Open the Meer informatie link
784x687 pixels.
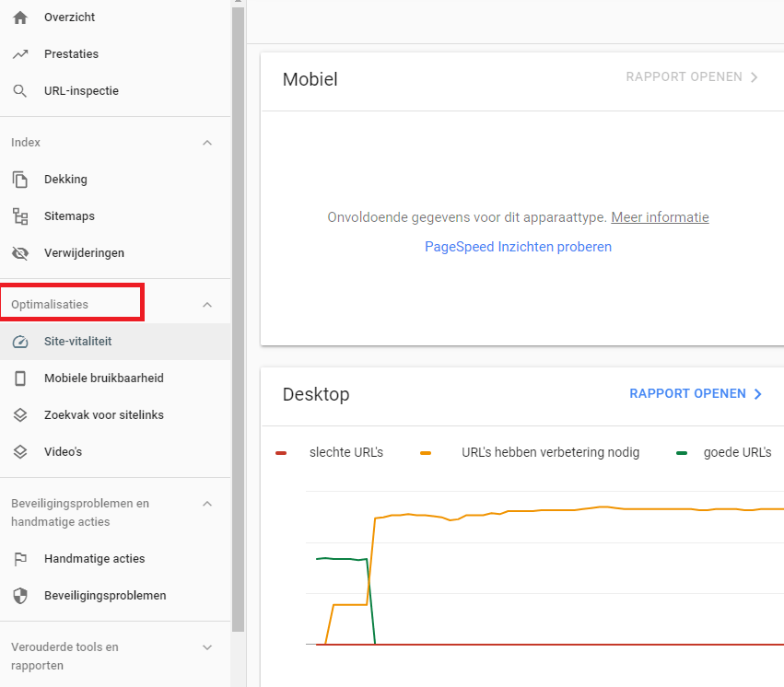(x=660, y=216)
